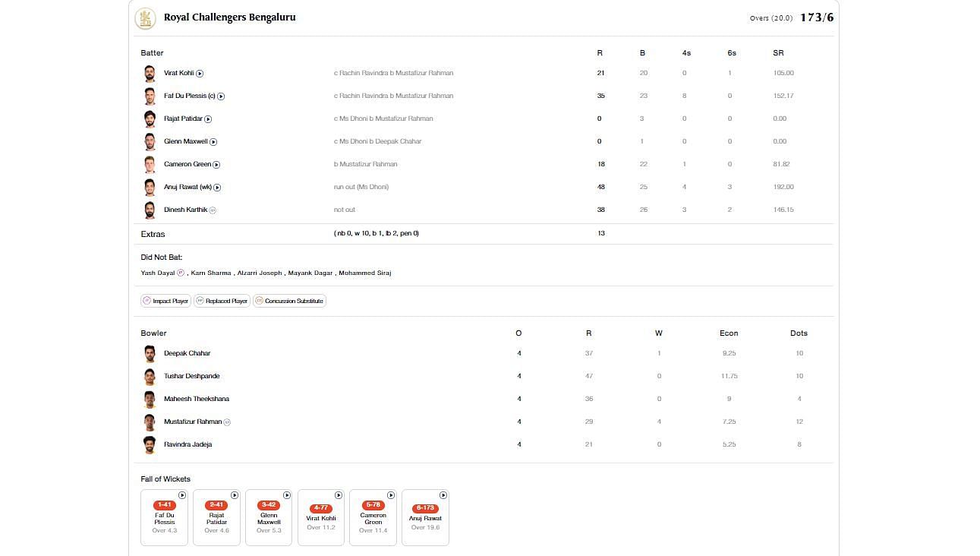Play the video icon next to Faf Du Plessis
Screen dimensions: 980x556
(221, 96)
